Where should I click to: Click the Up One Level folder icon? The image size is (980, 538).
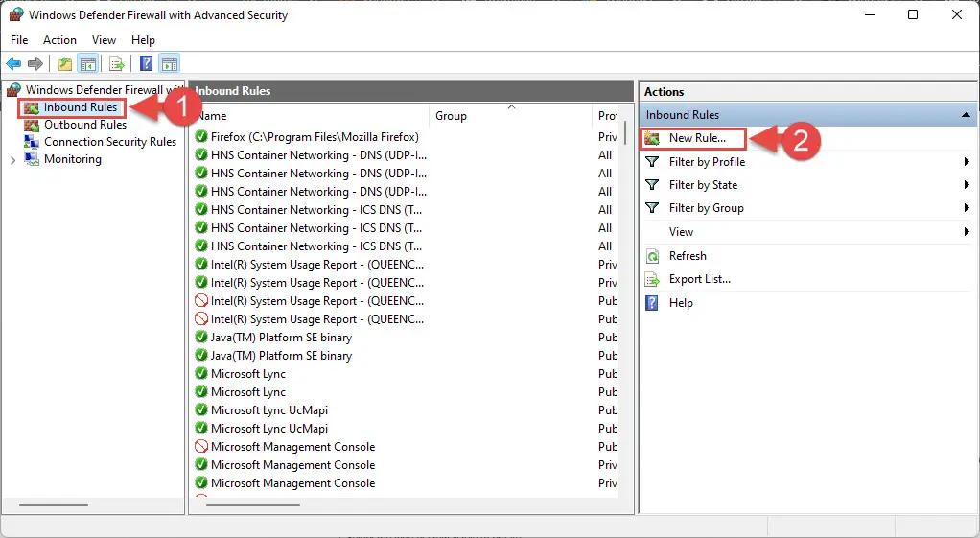[x=64, y=64]
